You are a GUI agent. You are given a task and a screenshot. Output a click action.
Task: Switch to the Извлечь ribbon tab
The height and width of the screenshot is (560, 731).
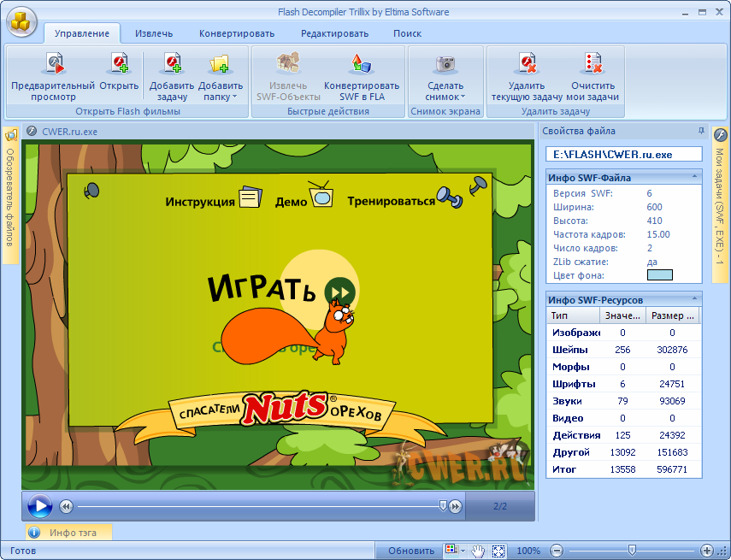point(153,33)
